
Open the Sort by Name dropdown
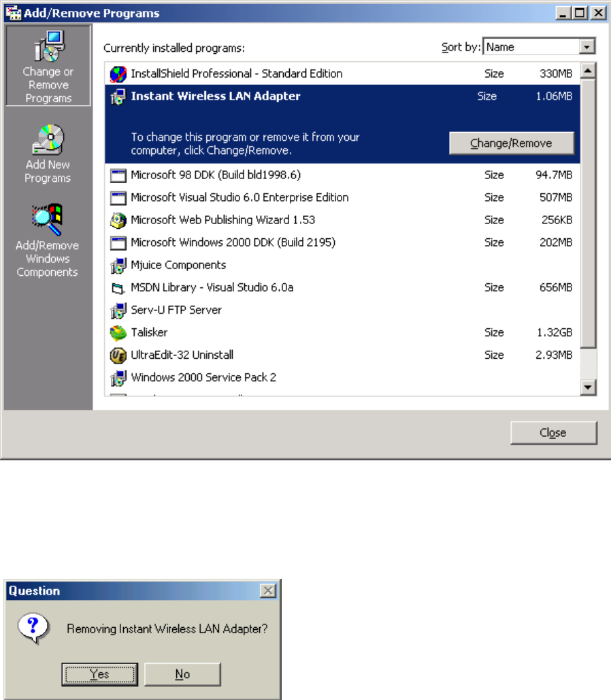[587, 46]
